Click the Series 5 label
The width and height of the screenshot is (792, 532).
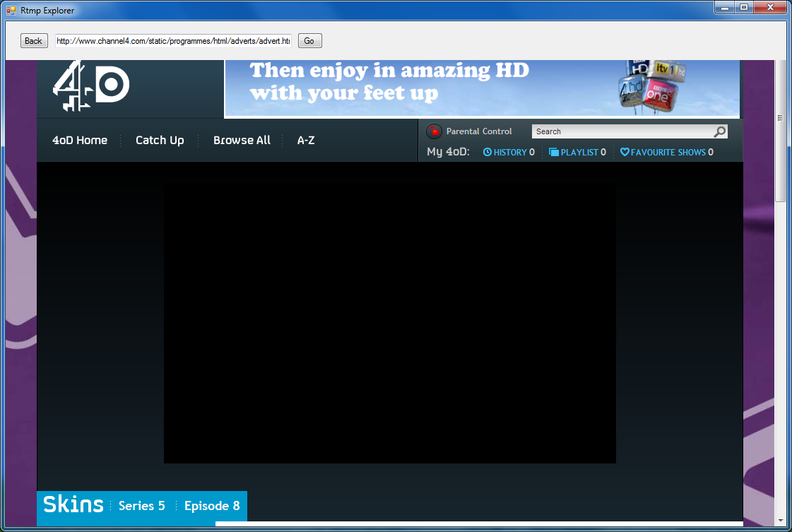point(141,506)
